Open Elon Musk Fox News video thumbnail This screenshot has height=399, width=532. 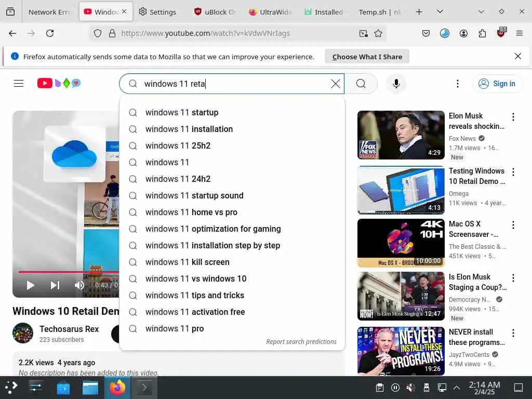pos(401,135)
